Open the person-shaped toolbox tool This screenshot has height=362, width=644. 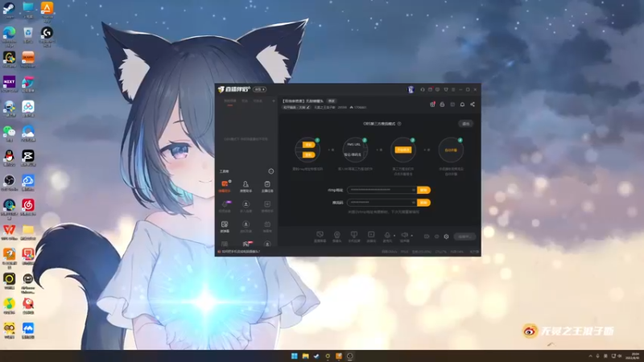[x=246, y=186]
